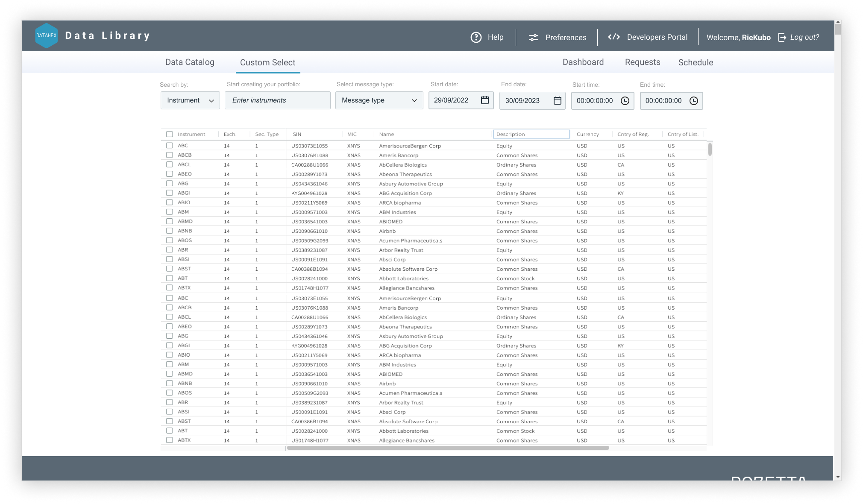This screenshot has width=863, height=504.
Task: Switch to the Data Catalog tab
Action: 190,62
